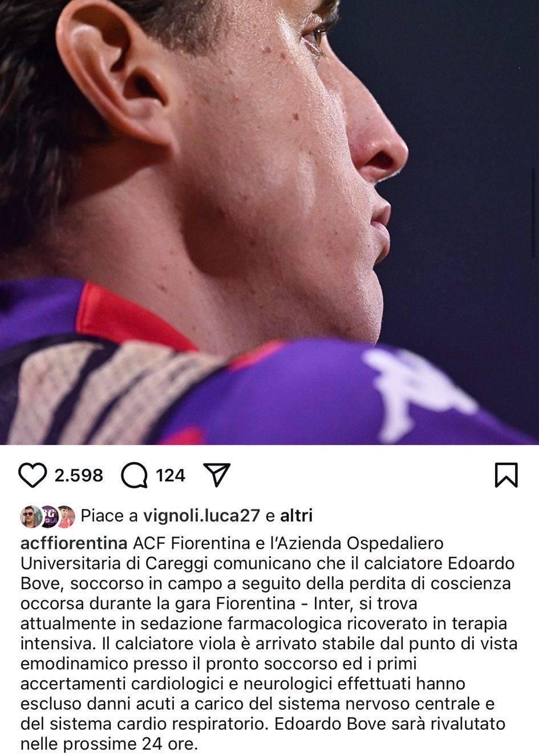The height and width of the screenshot is (756, 539).
Task: Select the middle liker avatar
Action: tap(48, 516)
